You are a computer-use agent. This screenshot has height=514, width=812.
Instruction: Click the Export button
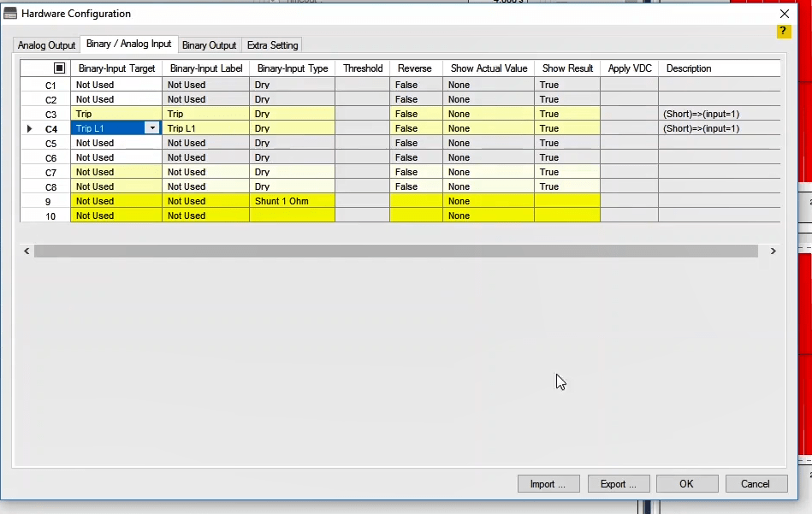coord(618,484)
